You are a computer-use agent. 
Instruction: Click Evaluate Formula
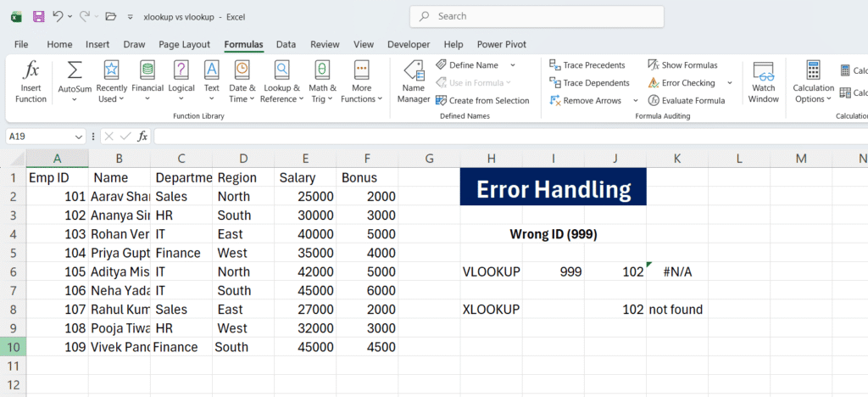687,101
